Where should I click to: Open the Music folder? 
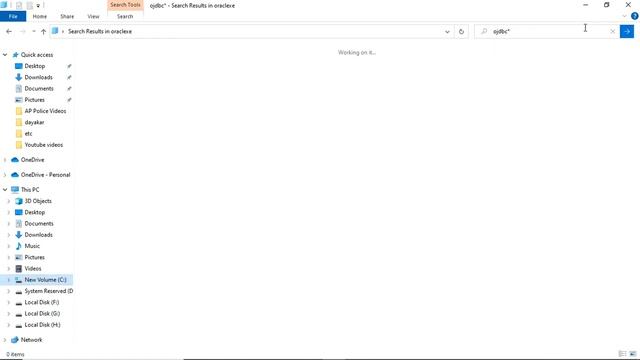[x=32, y=246]
